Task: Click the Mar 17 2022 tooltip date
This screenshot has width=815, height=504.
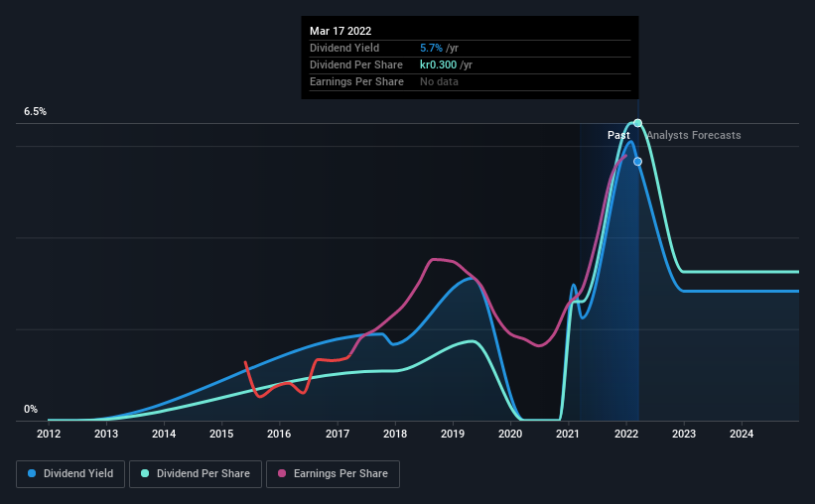Action: (x=340, y=31)
